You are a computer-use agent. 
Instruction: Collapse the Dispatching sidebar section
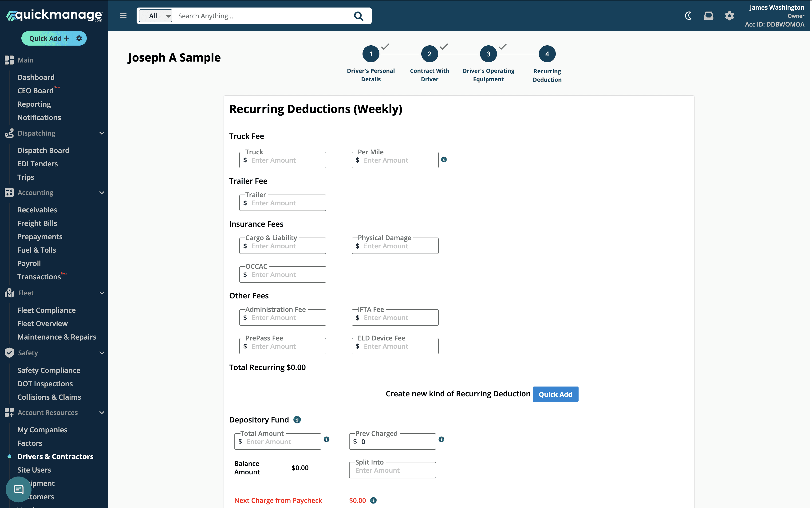[x=102, y=133]
